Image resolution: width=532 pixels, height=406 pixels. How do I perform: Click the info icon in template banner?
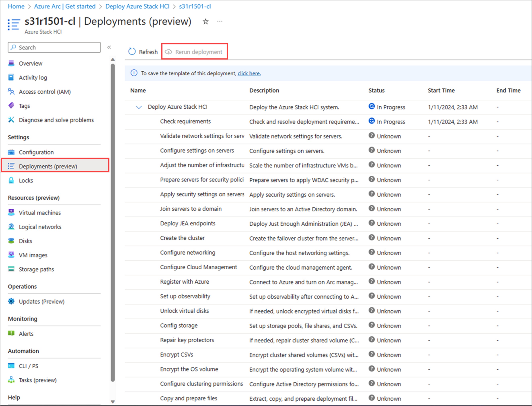coord(134,73)
